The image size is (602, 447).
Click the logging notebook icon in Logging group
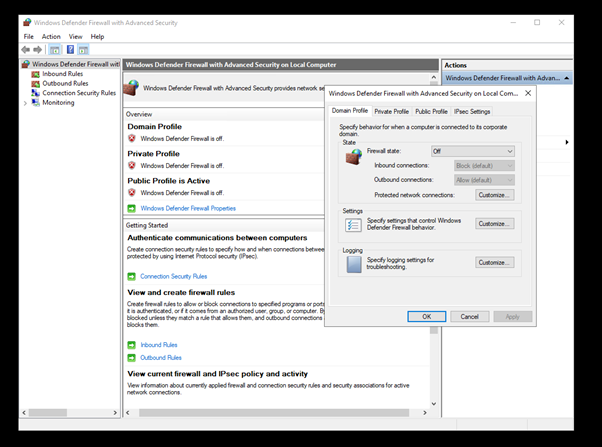pos(354,264)
